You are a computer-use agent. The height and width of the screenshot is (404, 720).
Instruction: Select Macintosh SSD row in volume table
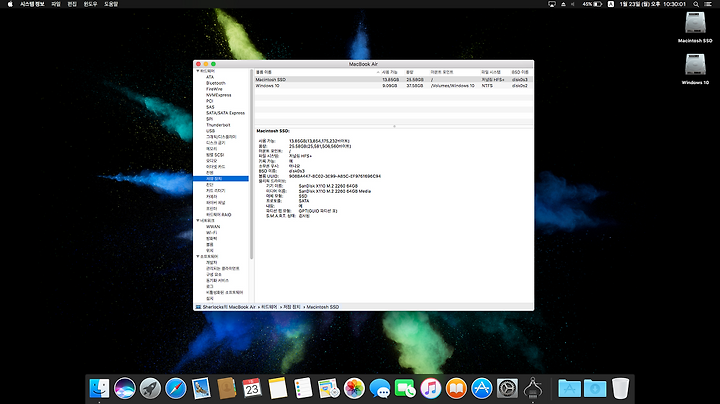click(394, 79)
